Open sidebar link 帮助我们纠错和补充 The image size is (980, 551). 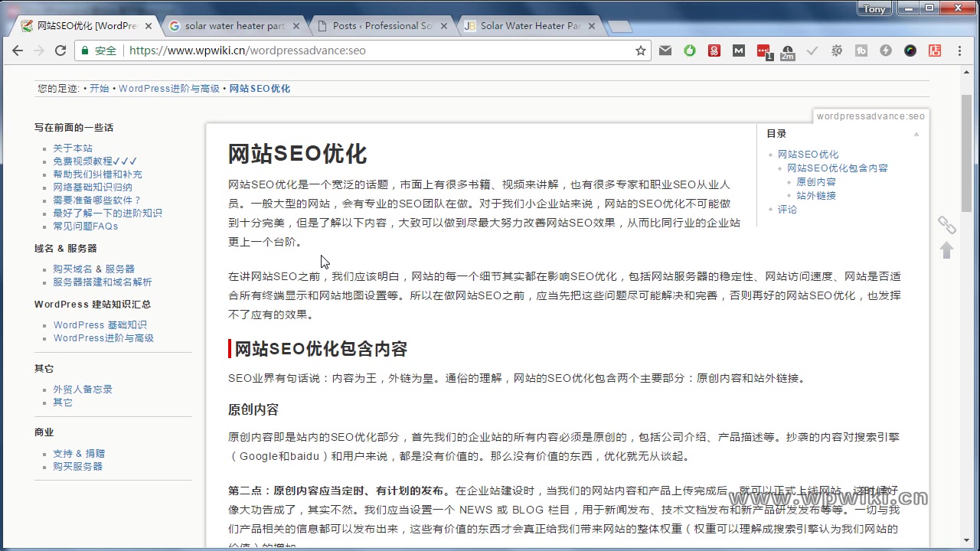click(x=97, y=174)
